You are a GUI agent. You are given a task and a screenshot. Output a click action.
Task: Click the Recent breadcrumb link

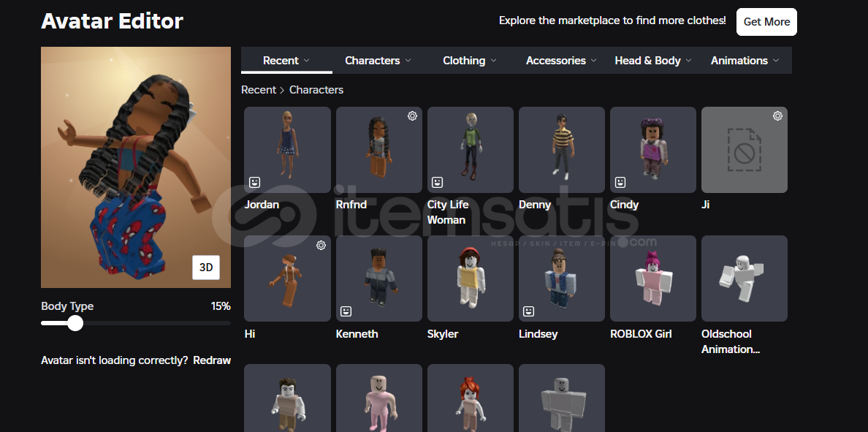point(259,90)
